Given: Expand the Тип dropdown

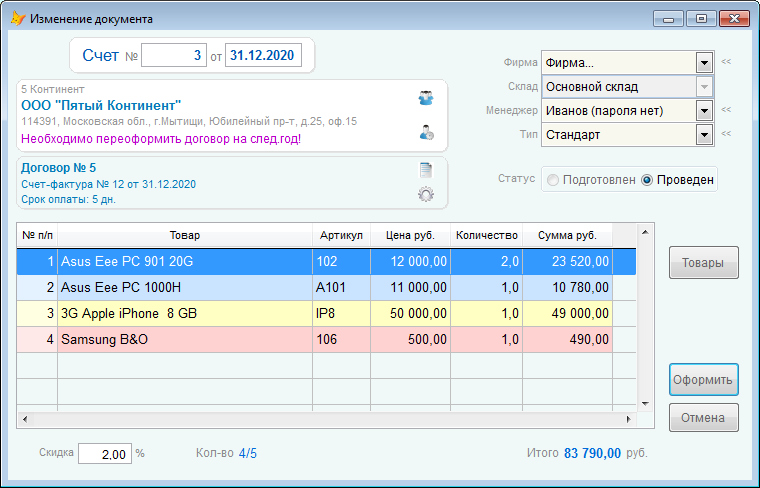Looking at the screenshot, I should pyautogui.click(x=704, y=135).
